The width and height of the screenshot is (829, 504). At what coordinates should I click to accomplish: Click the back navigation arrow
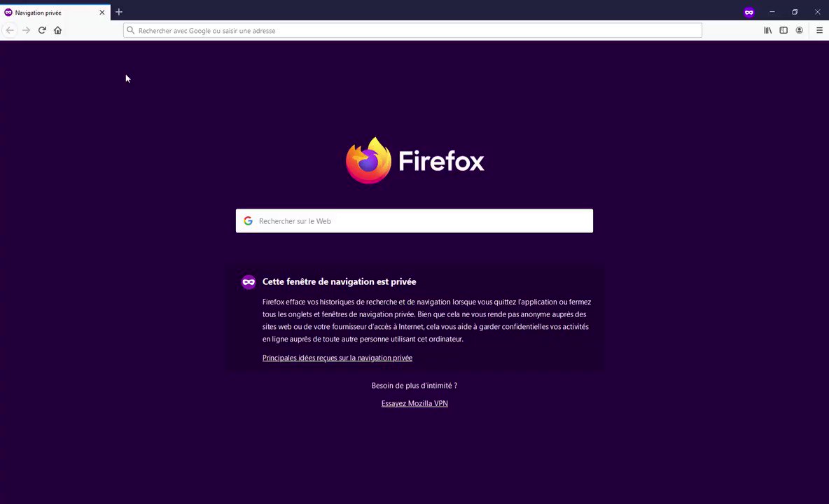(10, 31)
